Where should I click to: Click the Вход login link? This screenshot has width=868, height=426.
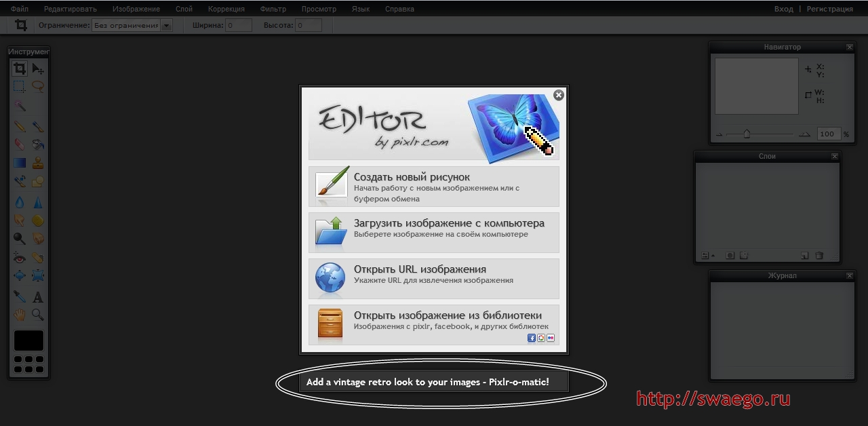tap(783, 9)
